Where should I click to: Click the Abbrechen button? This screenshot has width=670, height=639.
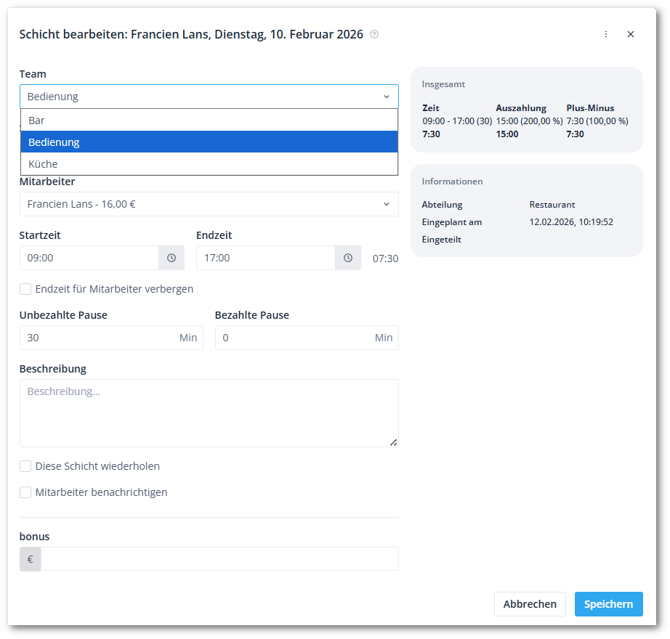coord(529,604)
